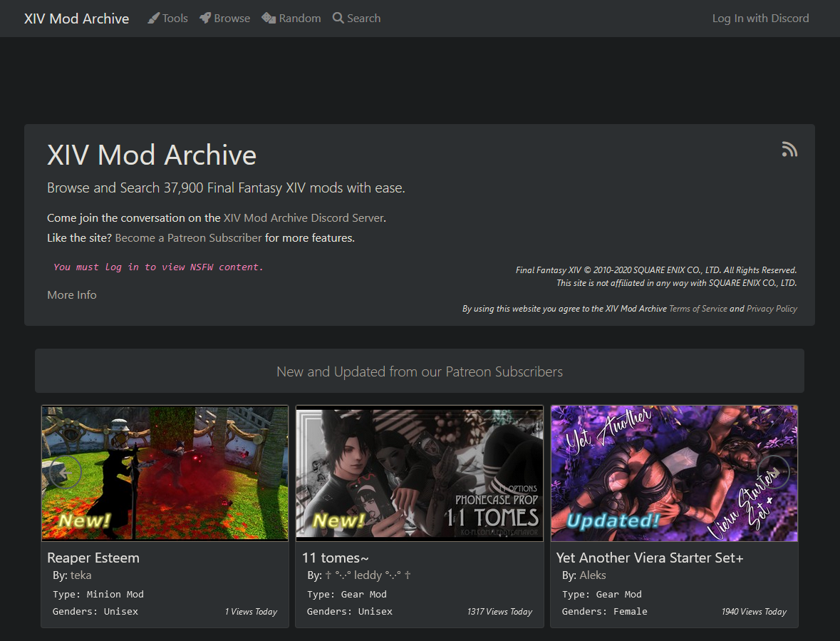Viewport: 840px width, 641px height.
Task: Open the Privacy Policy link
Action: pos(772,309)
